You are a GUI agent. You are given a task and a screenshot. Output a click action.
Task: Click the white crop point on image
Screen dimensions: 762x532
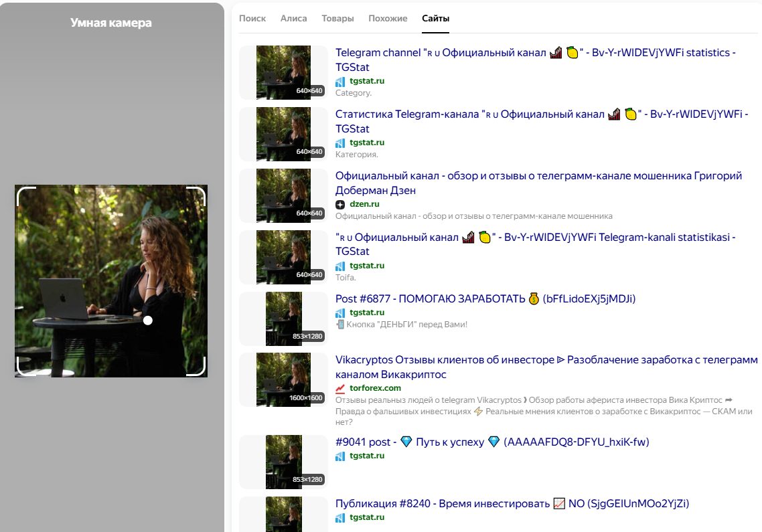point(148,321)
